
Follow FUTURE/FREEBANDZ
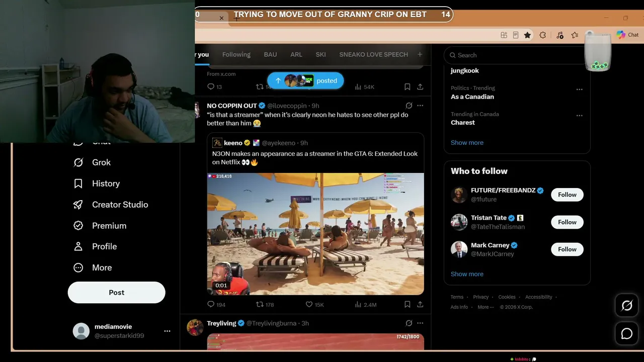click(567, 195)
